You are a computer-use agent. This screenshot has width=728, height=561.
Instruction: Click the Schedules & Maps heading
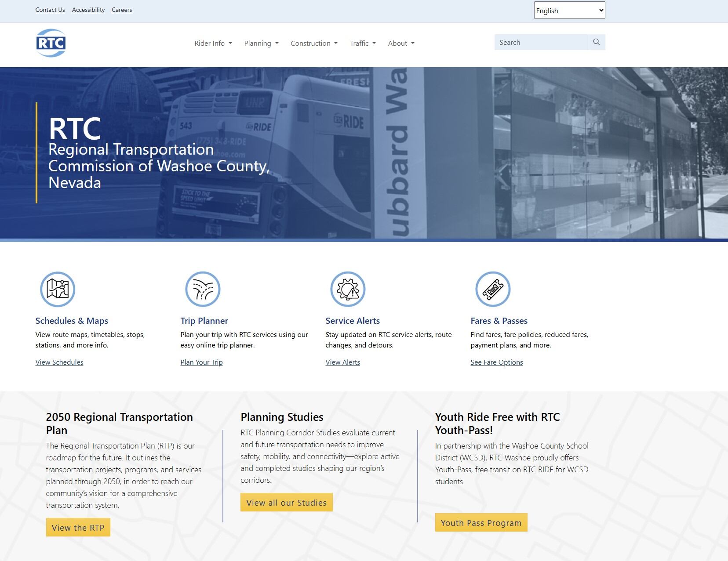(x=72, y=321)
